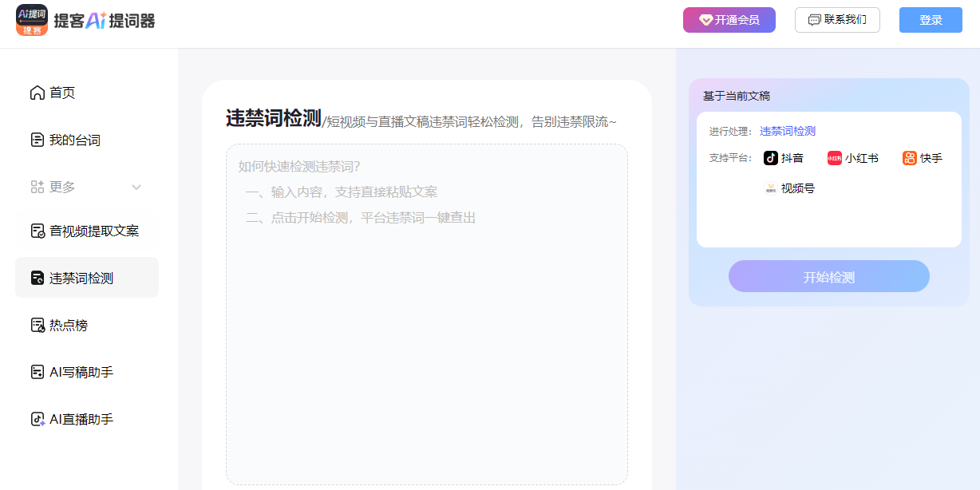Click the 小红书 platform icon
This screenshot has height=490, width=980.
(x=835, y=158)
